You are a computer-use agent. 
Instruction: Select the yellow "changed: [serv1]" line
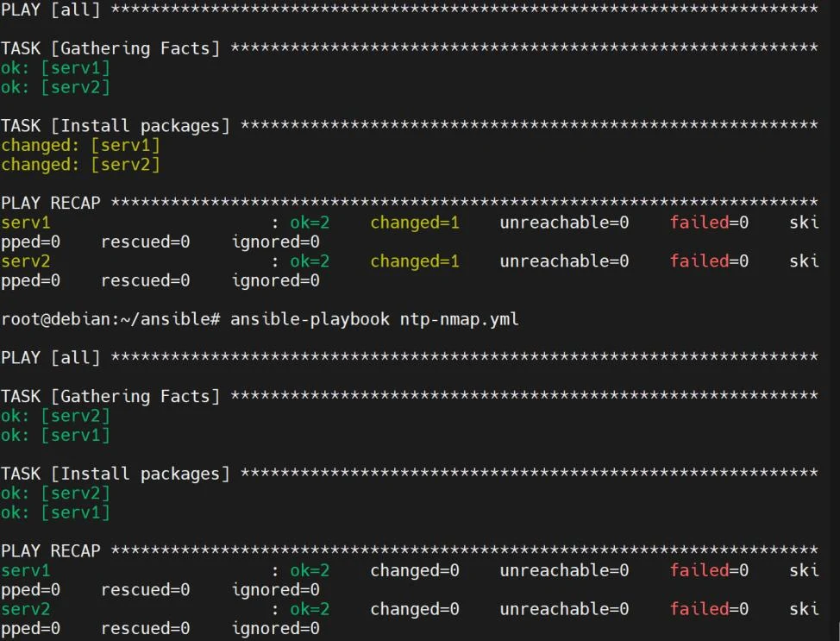coord(80,145)
